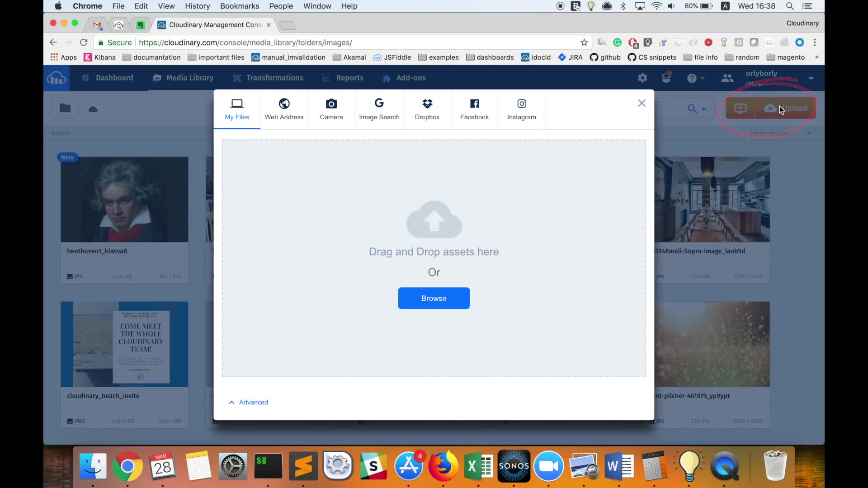Open the beethoven1_khwva8 thumbnail
The image size is (868, 488).
pyautogui.click(x=124, y=199)
